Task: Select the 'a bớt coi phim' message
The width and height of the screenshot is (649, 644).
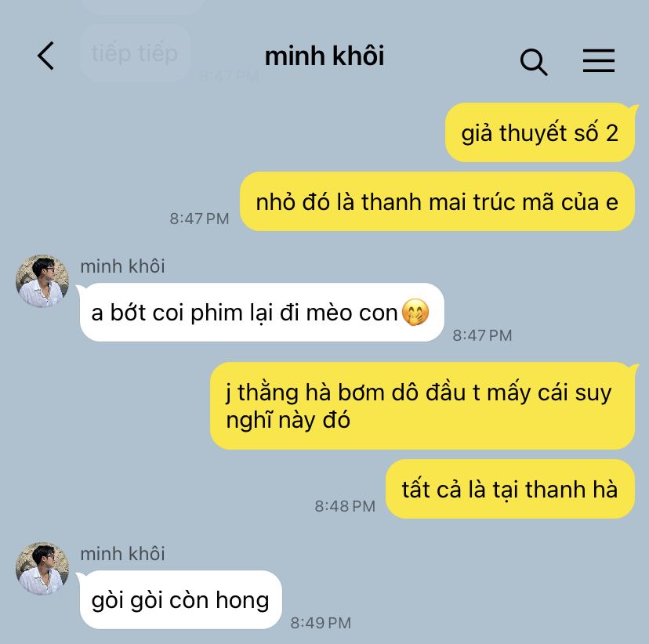Action: (262, 313)
